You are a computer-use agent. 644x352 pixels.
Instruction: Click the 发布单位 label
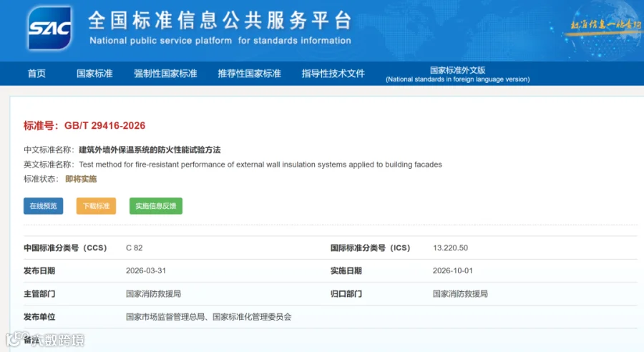click(39, 317)
